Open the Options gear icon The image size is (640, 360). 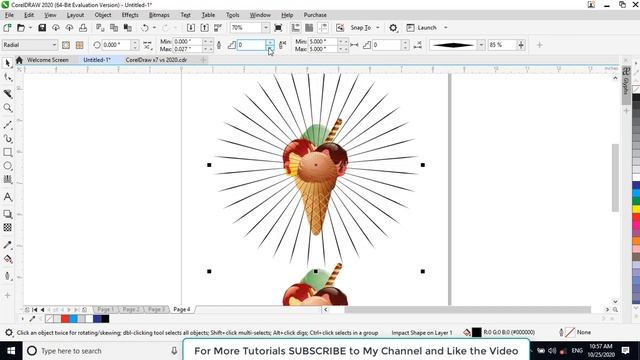393,28
